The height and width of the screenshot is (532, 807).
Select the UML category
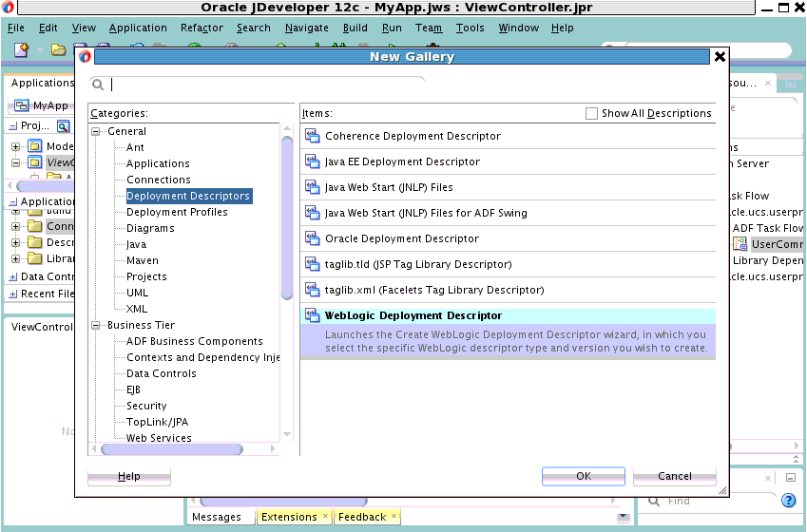coord(138,293)
